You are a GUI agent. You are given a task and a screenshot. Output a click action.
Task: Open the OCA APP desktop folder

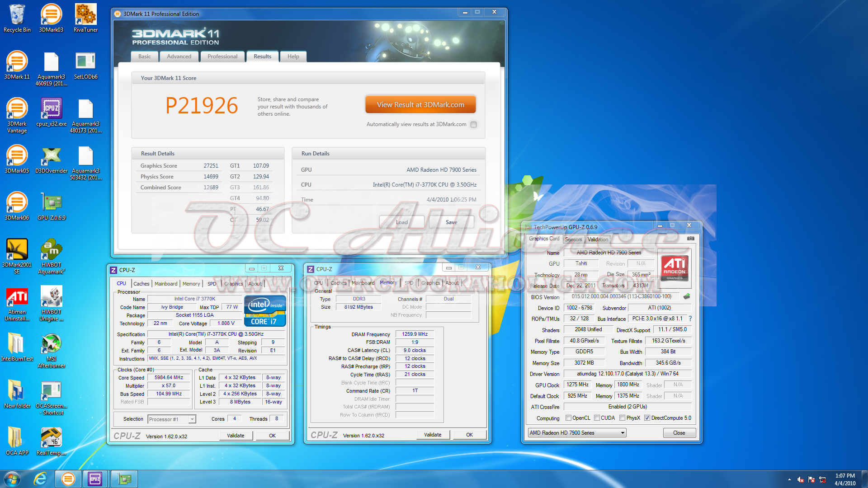17,441
